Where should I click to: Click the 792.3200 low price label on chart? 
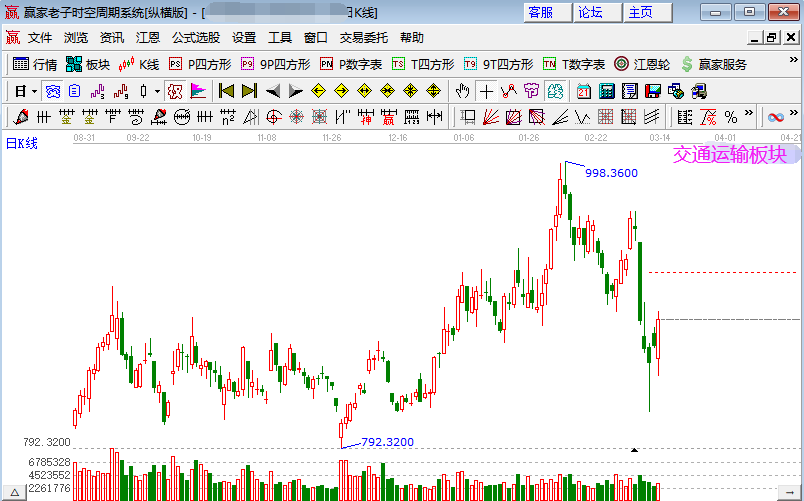(387, 442)
